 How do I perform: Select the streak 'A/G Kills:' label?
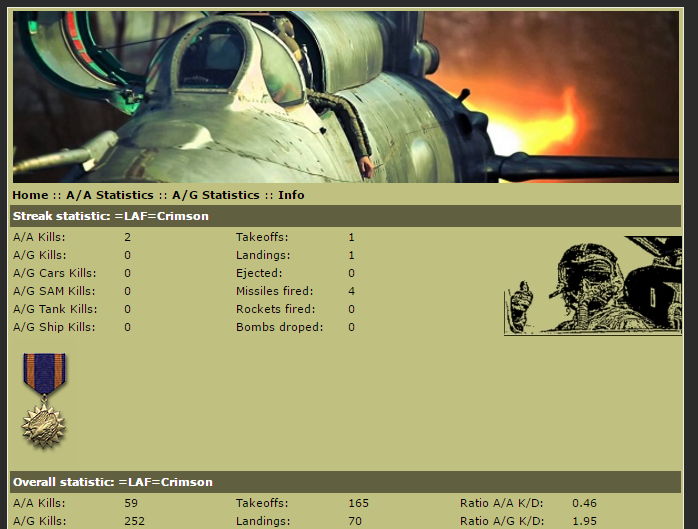coord(40,255)
